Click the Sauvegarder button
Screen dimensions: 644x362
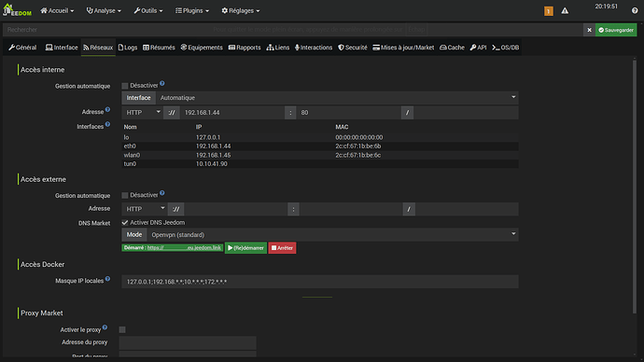coord(616,30)
